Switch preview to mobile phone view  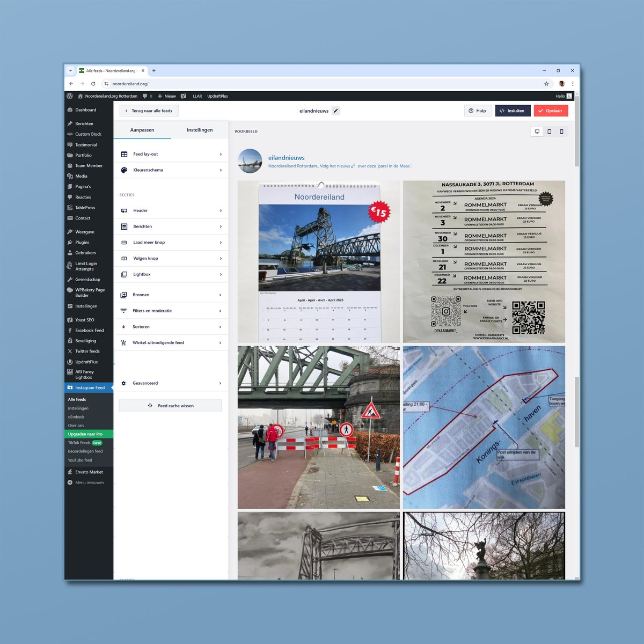[561, 131]
